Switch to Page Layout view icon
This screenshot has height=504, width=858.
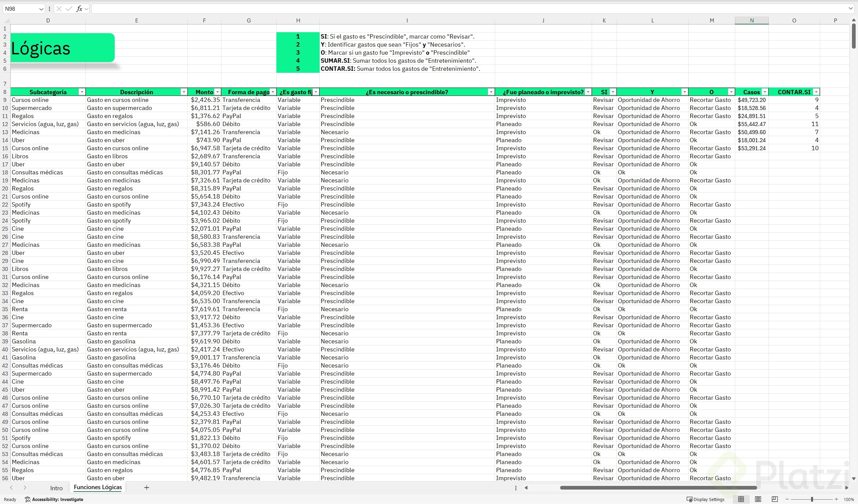[758, 499]
